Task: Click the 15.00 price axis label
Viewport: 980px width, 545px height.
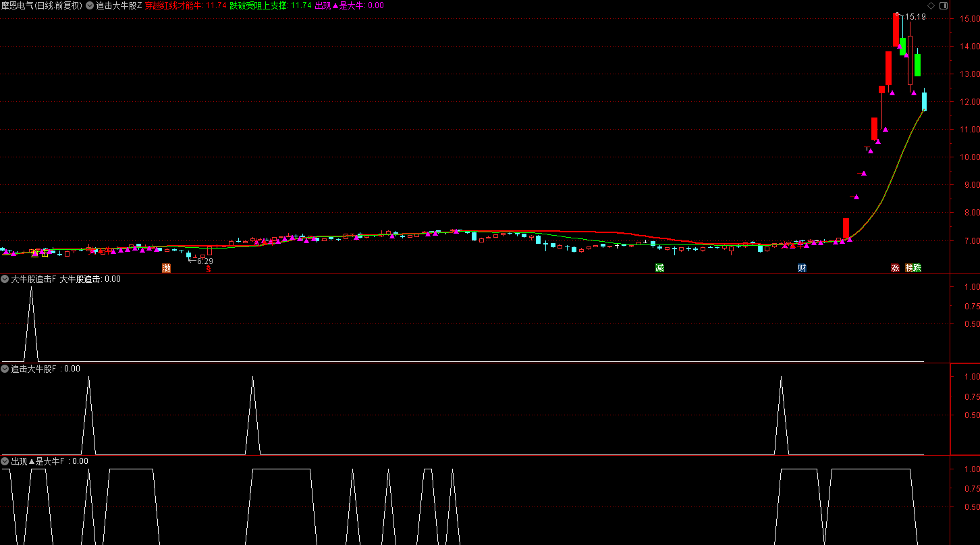Action: pos(969,19)
